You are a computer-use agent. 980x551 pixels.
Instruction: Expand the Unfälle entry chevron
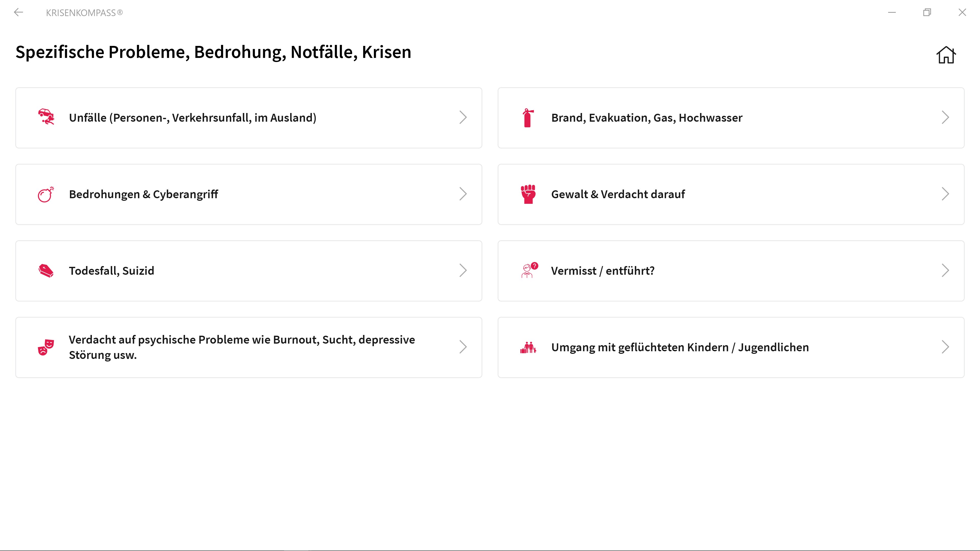(x=463, y=118)
